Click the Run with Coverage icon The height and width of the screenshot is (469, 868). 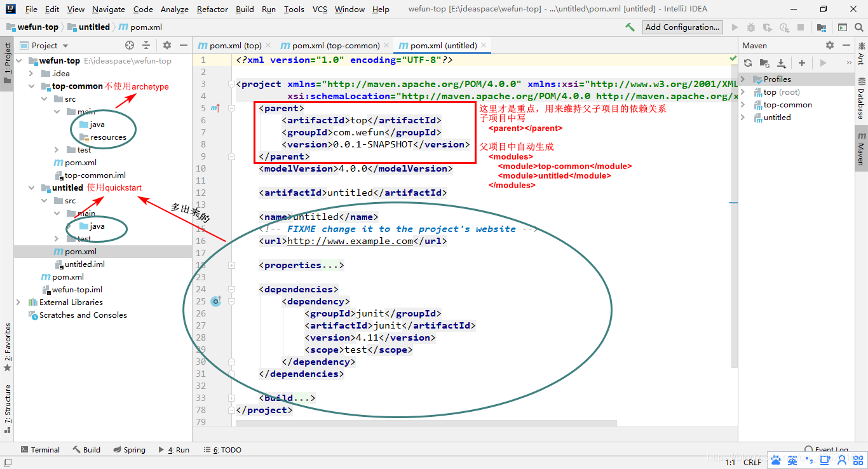click(x=768, y=27)
